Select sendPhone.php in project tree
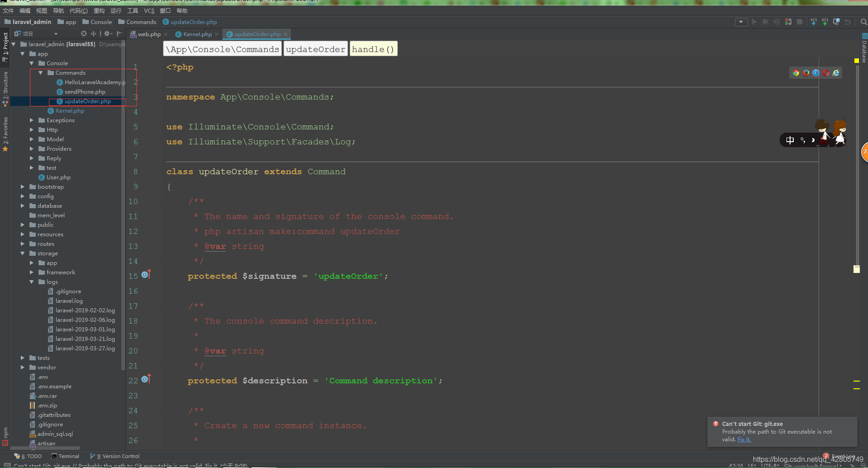868x468 pixels. point(85,91)
